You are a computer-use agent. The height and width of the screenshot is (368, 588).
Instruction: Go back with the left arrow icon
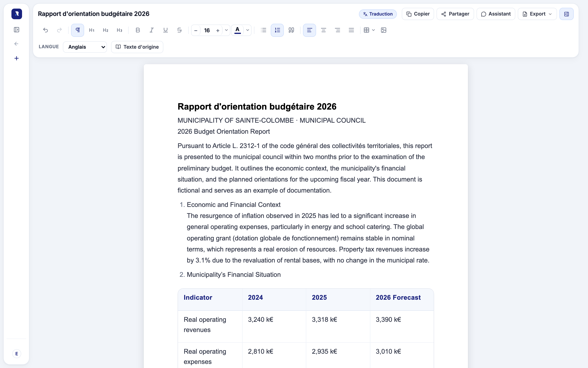point(17,44)
